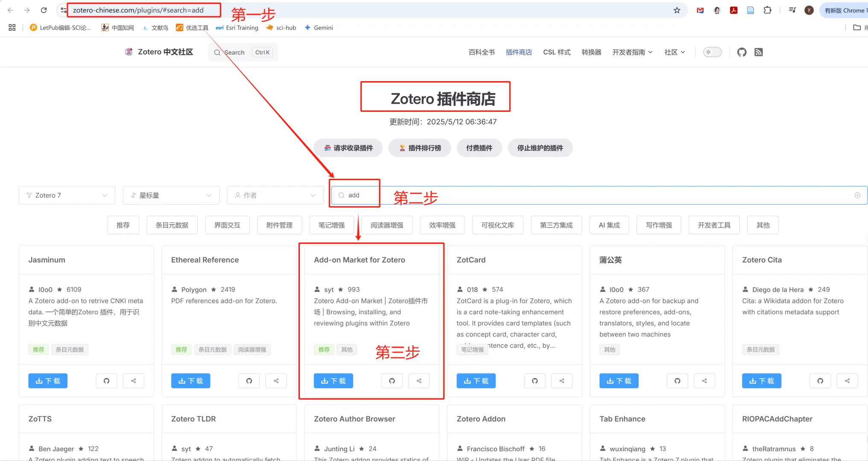
Task: Bookmark the page with the star icon
Action: [x=677, y=10]
